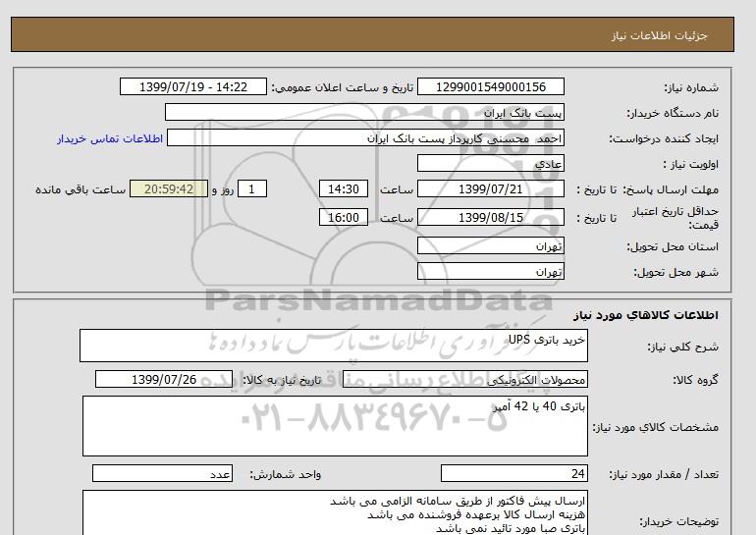The height and width of the screenshot is (535, 756).
Task: Click request creator field احمد محسنی
Action: (x=365, y=137)
